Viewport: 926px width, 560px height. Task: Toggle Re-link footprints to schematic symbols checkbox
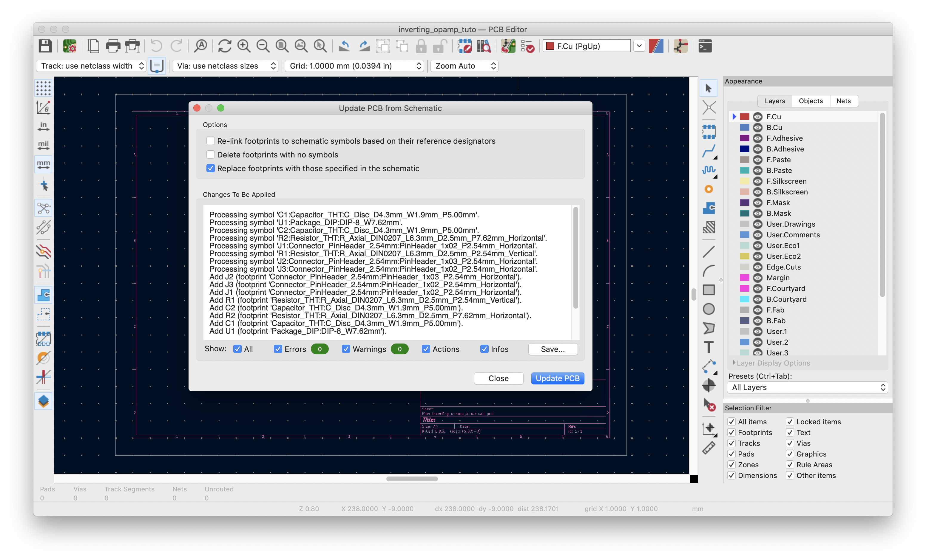[x=210, y=140]
